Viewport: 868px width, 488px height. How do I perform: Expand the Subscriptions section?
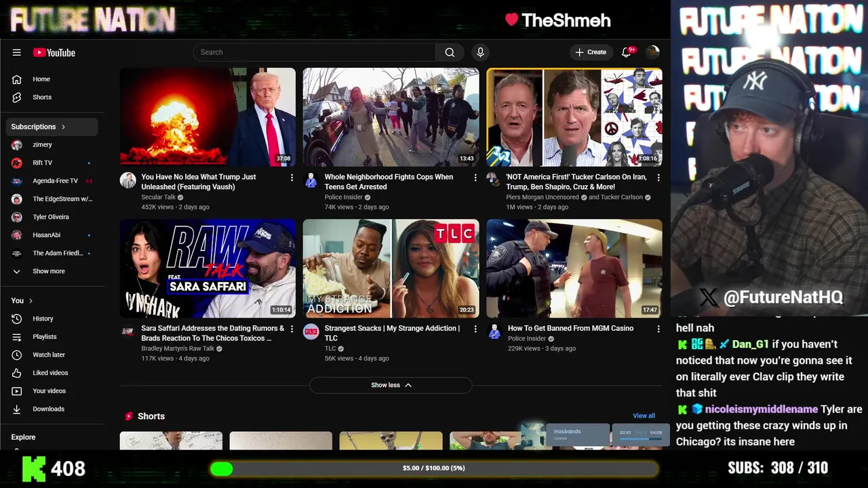point(52,127)
